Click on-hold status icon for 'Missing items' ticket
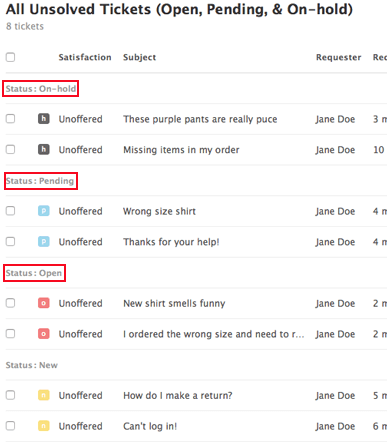Image resolution: width=387 pixels, height=443 pixels. click(44, 149)
